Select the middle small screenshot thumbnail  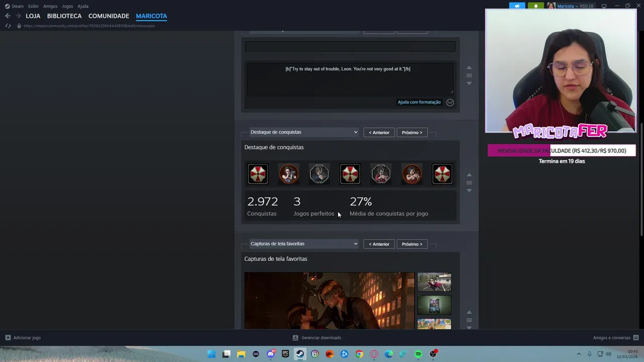pos(434,305)
